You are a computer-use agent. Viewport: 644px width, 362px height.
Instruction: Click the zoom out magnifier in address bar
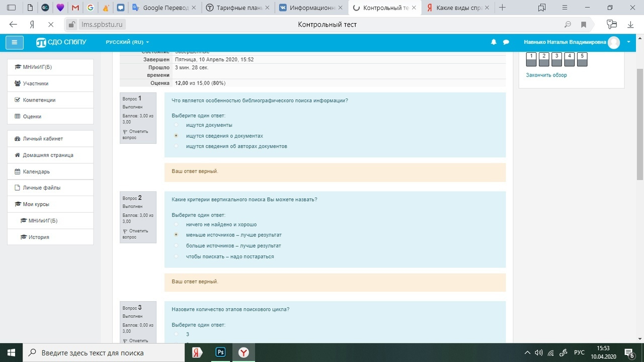(x=568, y=25)
